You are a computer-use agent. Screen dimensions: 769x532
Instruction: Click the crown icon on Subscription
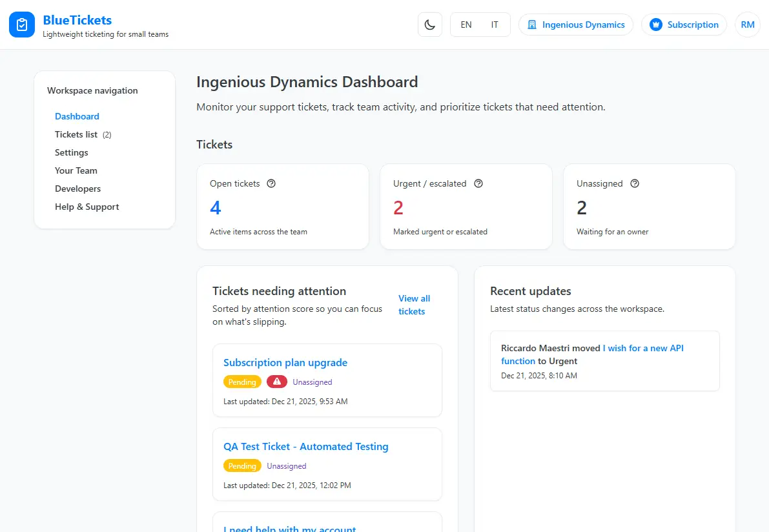click(656, 25)
